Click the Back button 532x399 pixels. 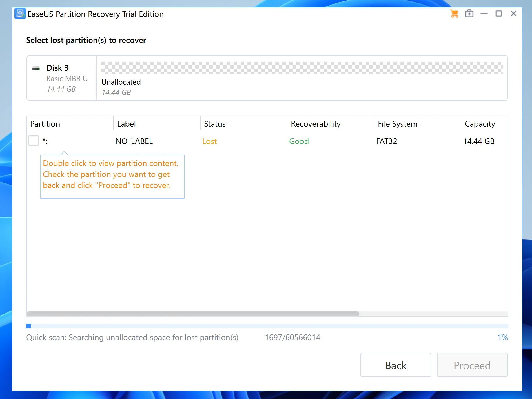pyautogui.click(x=396, y=365)
